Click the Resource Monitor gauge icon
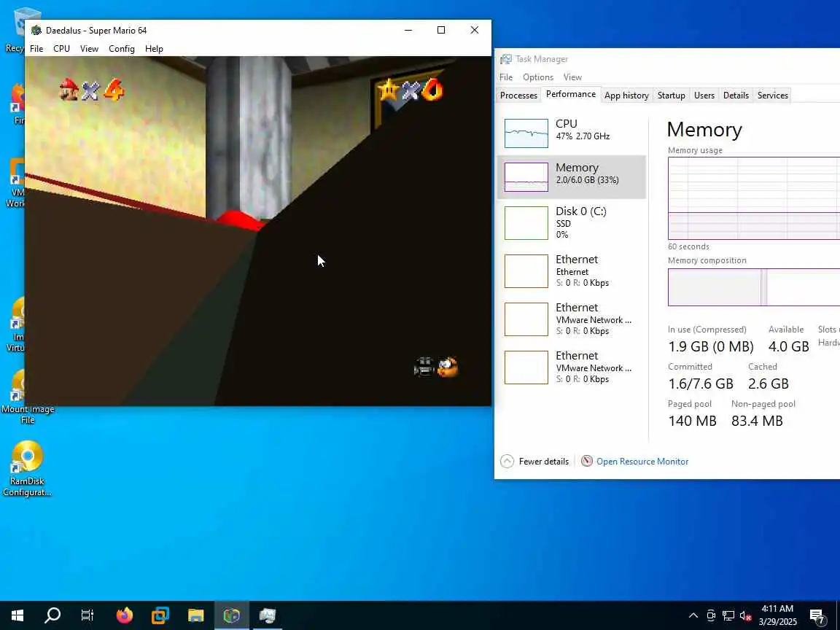The height and width of the screenshot is (630, 840). (586, 461)
